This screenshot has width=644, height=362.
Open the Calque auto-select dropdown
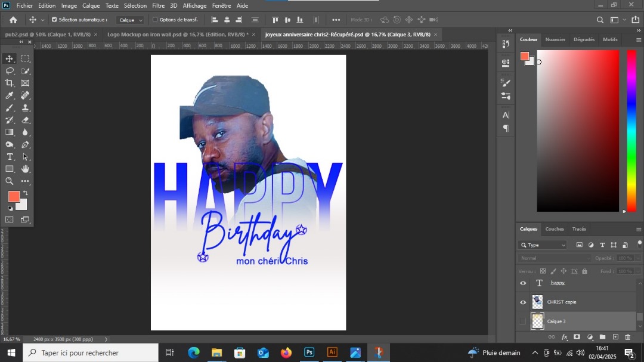(131, 20)
